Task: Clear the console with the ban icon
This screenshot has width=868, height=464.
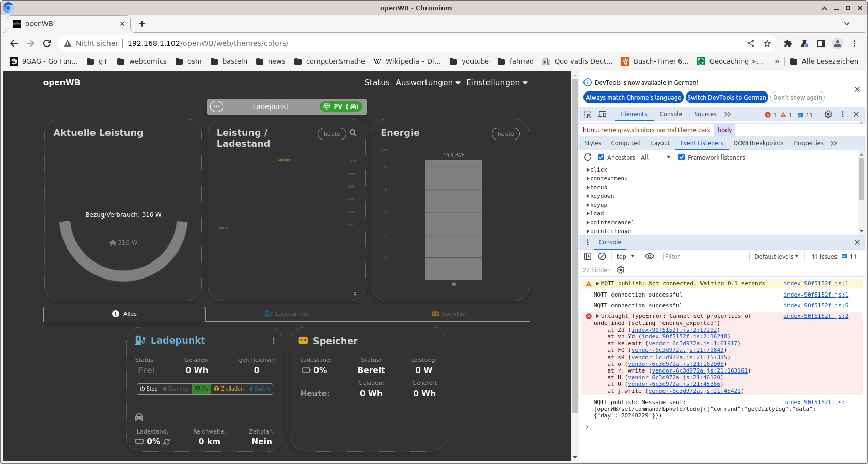Action: (602, 256)
